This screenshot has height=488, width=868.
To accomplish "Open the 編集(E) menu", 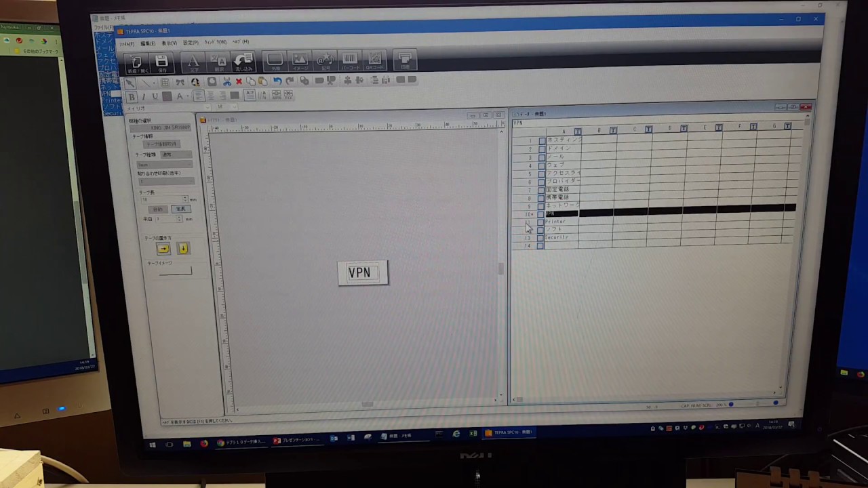I will tap(148, 43).
